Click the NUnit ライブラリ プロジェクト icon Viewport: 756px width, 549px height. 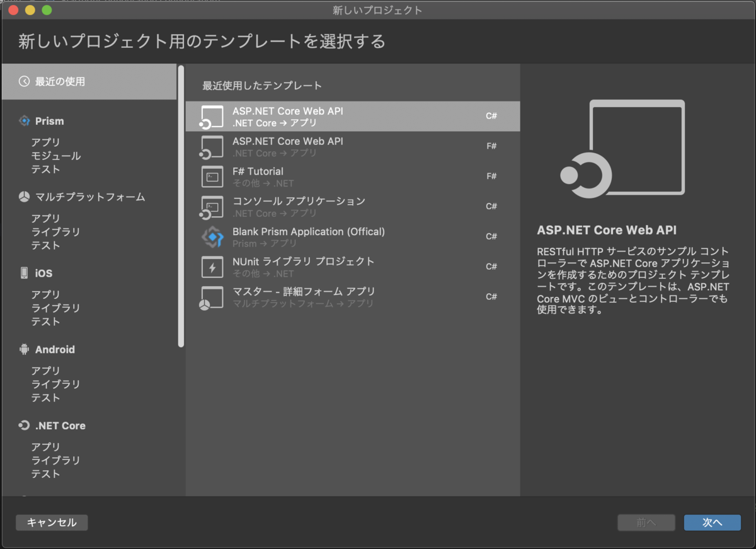[212, 267]
